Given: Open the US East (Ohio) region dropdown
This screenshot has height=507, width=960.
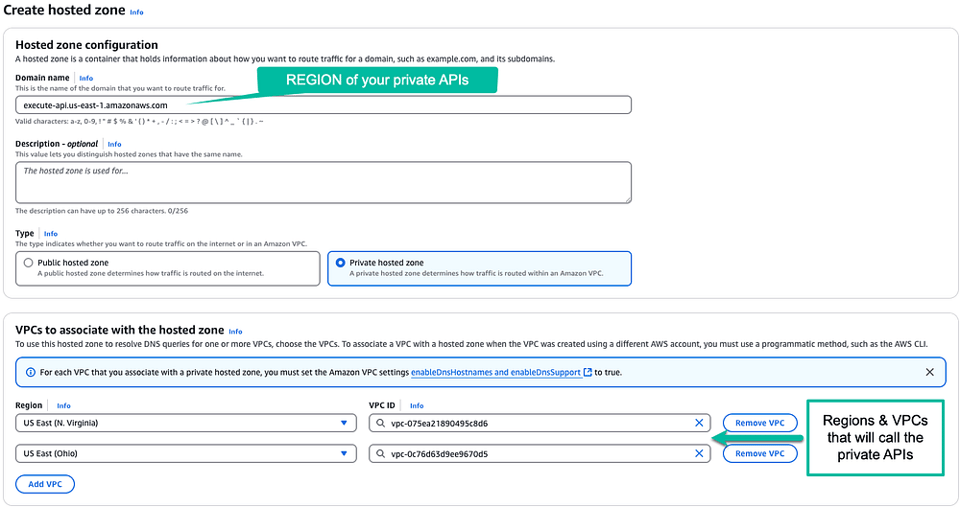Looking at the screenshot, I should tap(186, 454).
